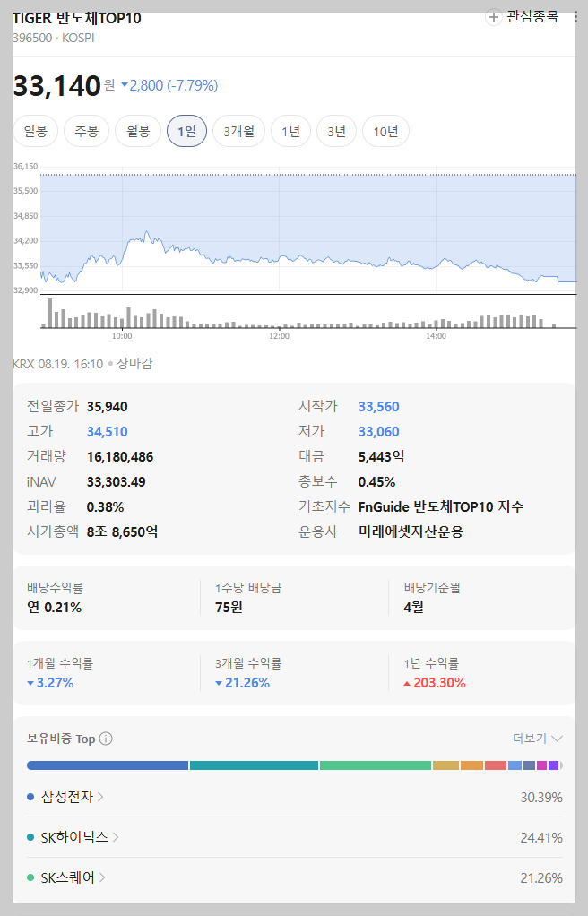Expand holdings with 더보기 chevron

point(538,739)
